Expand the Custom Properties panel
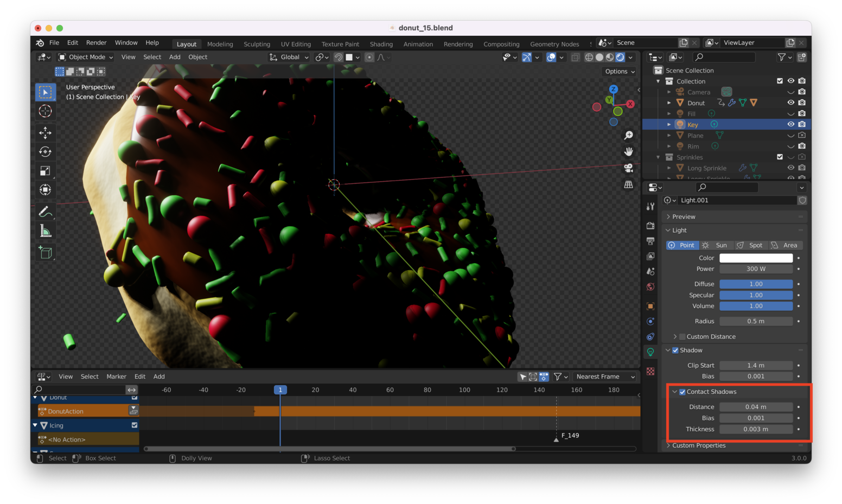 [698, 445]
